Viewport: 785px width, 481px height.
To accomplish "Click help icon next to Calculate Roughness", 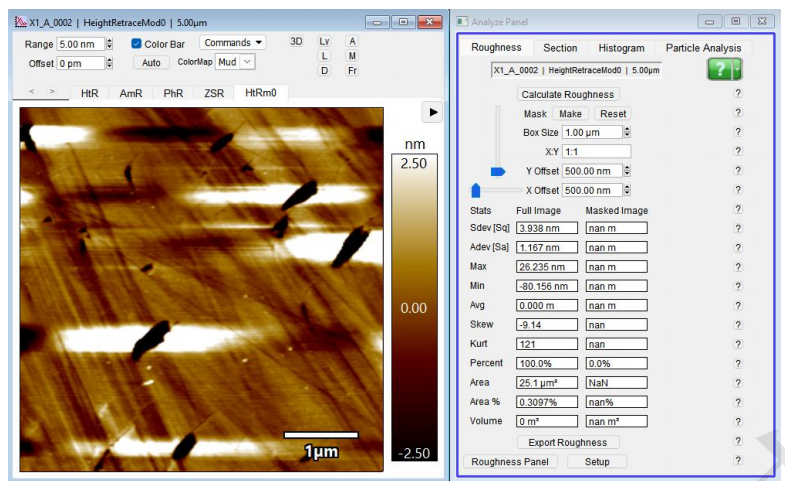I will pos(738,94).
